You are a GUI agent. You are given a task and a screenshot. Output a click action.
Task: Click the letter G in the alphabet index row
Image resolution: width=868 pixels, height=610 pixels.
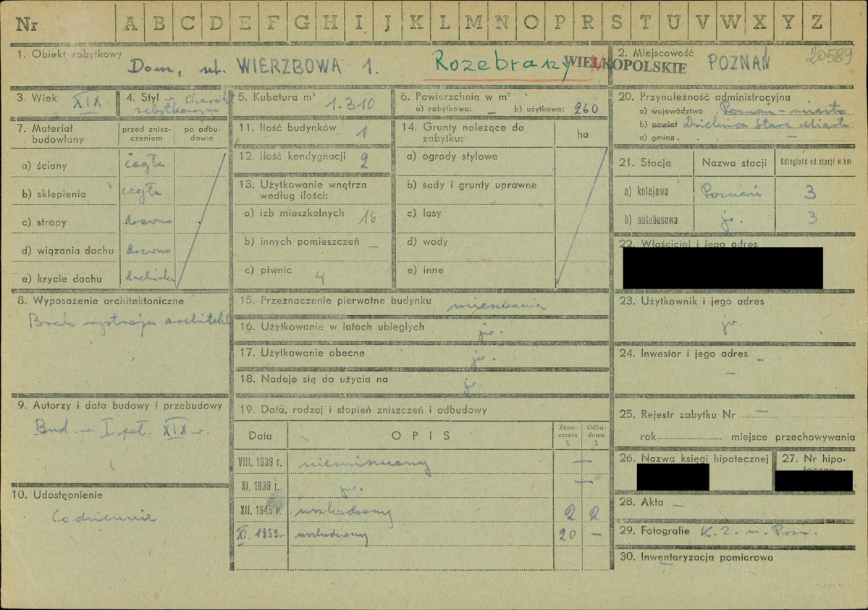point(302,22)
